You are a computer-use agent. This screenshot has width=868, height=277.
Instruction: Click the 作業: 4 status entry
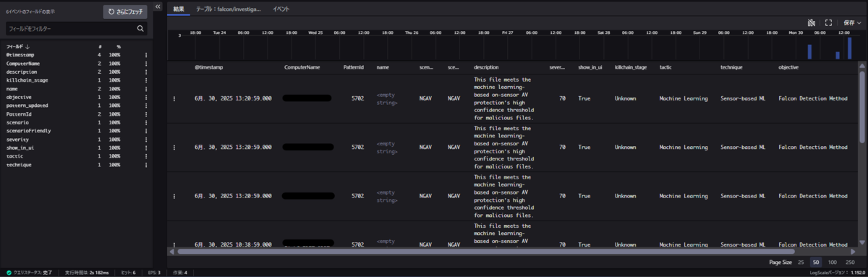(x=180, y=273)
